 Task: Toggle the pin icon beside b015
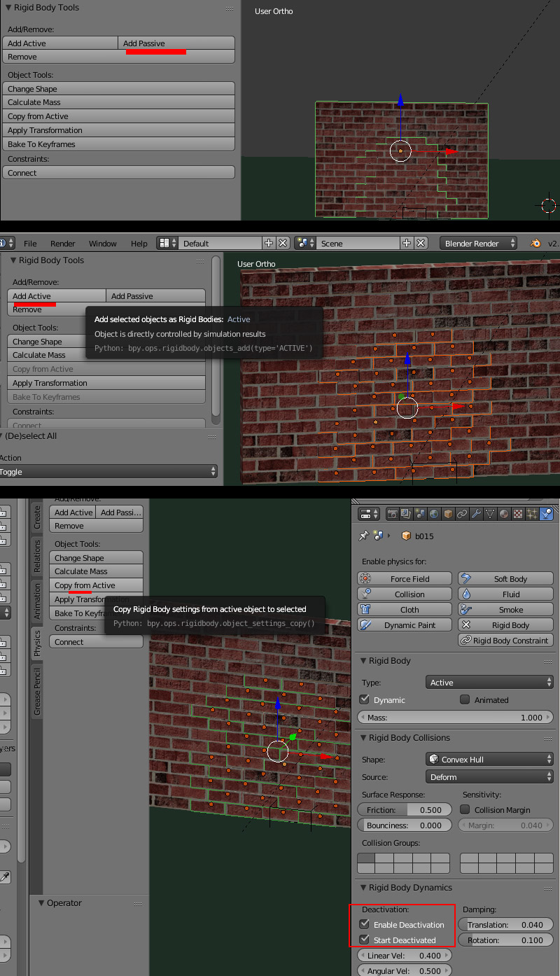(x=363, y=536)
